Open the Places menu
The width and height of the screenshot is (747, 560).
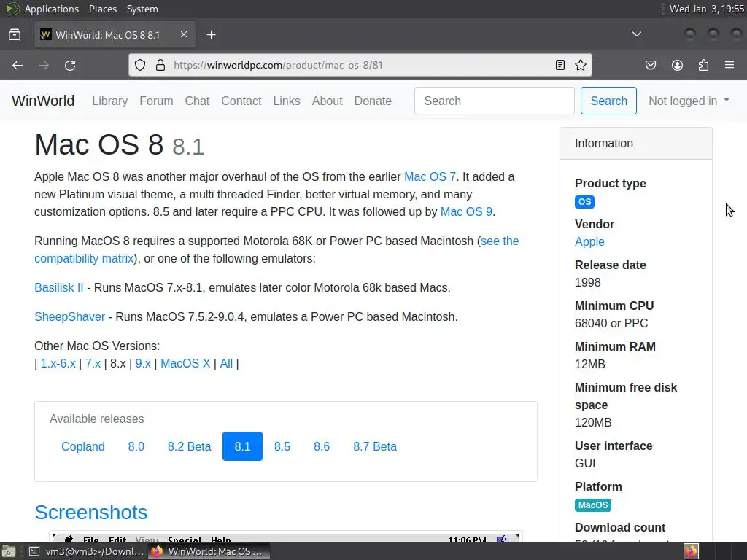coord(102,9)
